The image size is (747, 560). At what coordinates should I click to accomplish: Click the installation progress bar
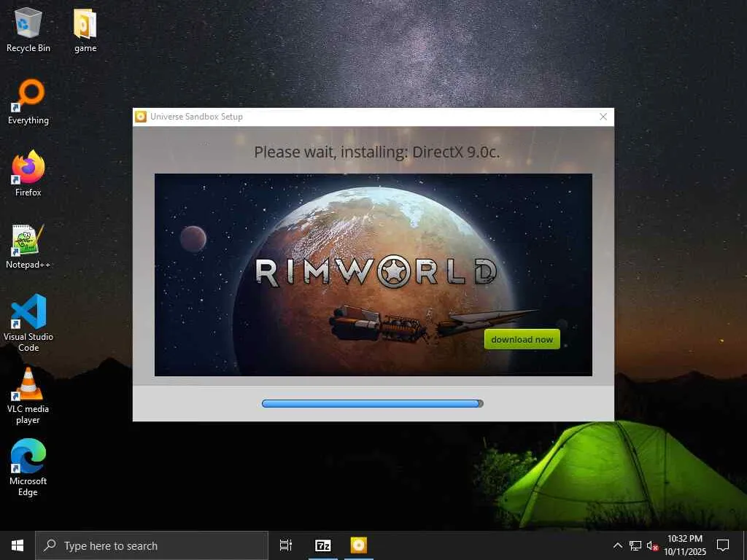(373, 403)
